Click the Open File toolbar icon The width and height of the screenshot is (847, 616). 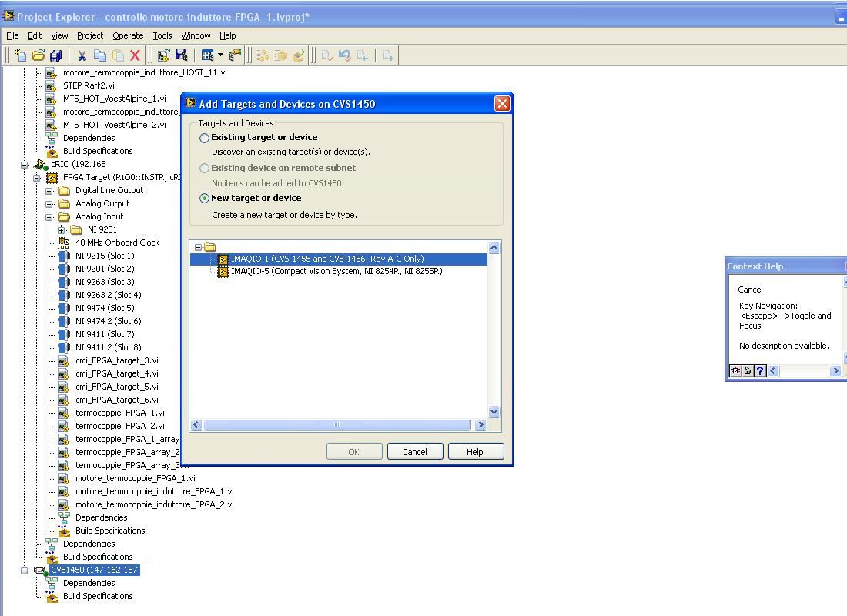(x=38, y=55)
